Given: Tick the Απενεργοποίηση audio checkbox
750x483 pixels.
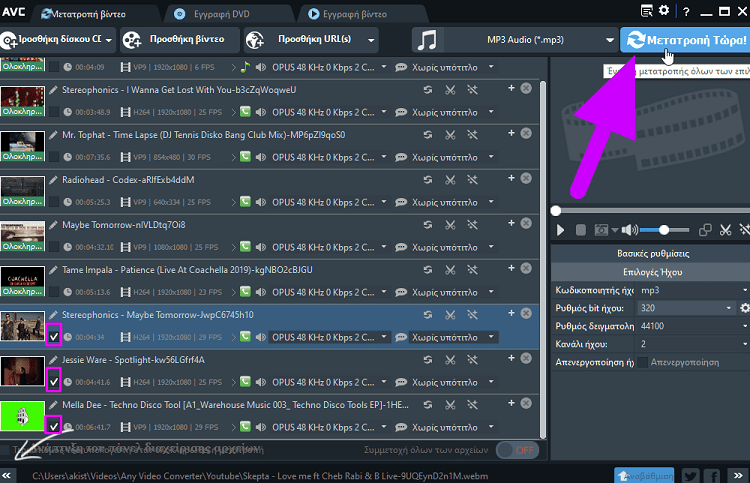Looking at the screenshot, I should click(x=643, y=362).
